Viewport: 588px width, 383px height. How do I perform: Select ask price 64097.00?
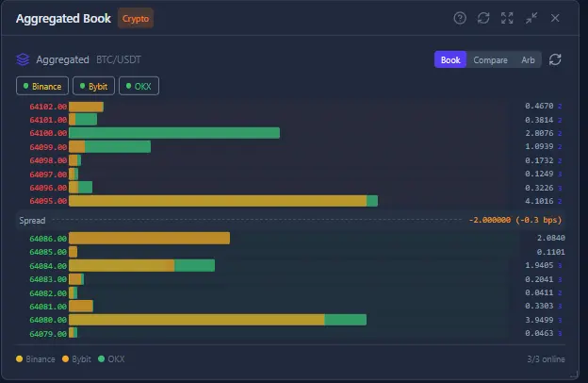pyautogui.click(x=48, y=175)
